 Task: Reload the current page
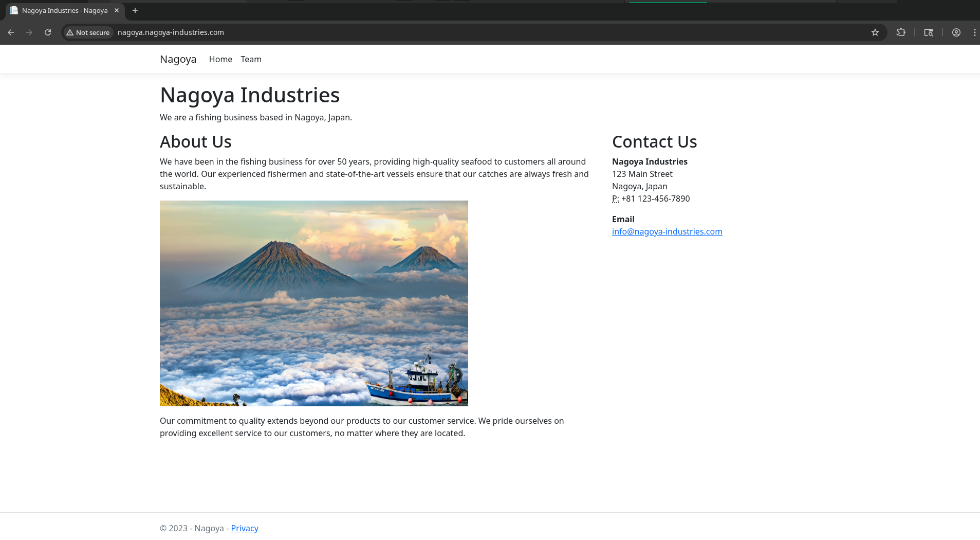point(48,32)
